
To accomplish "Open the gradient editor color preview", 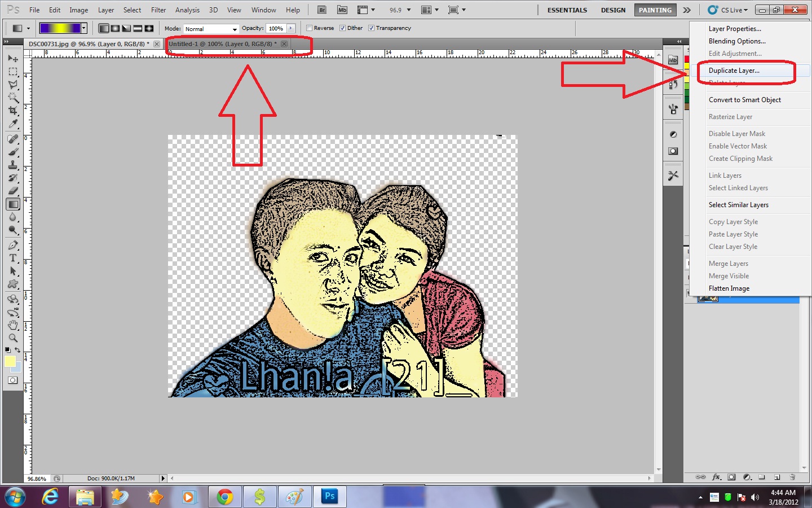I will coord(59,28).
